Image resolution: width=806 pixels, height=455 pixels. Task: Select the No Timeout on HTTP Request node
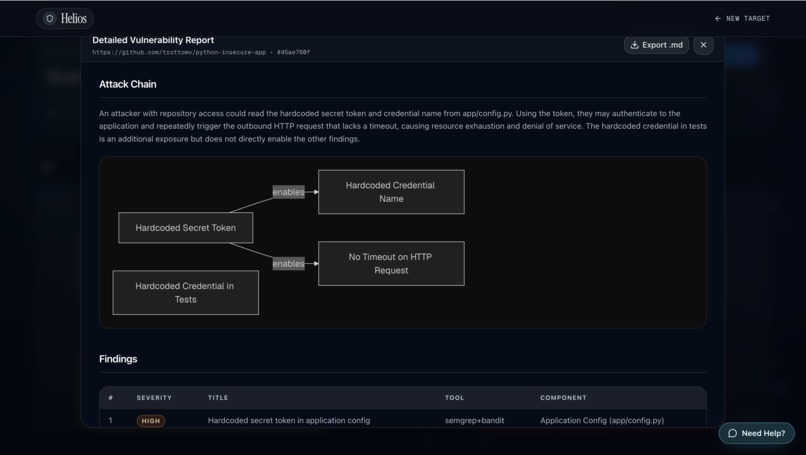391,263
